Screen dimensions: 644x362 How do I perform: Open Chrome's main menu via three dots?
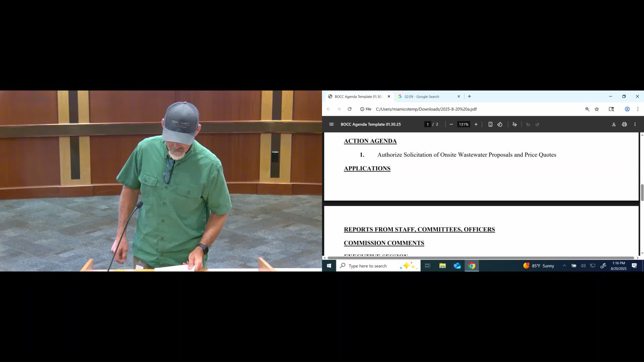tap(638, 109)
